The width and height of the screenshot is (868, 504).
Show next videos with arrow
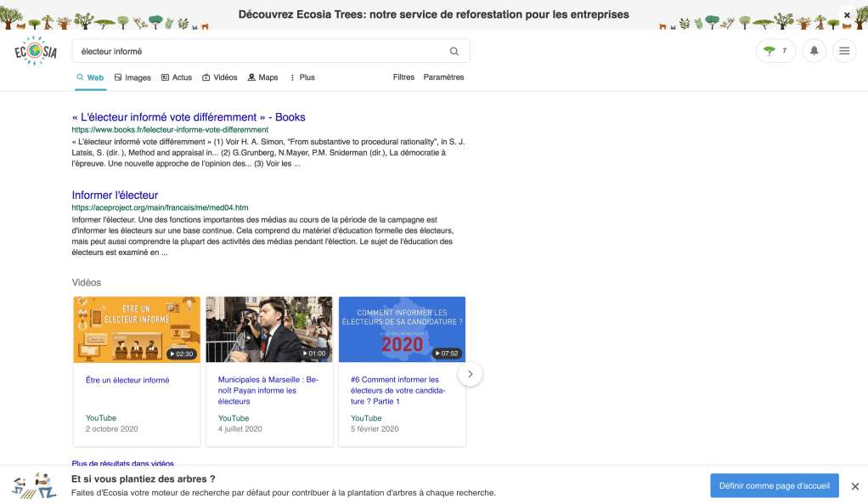pyautogui.click(x=471, y=374)
